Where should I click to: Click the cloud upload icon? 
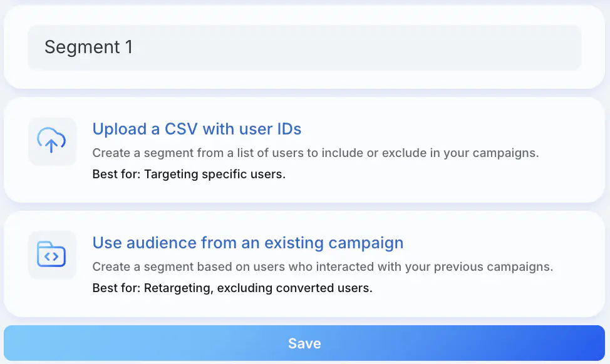click(x=51, y=140)
